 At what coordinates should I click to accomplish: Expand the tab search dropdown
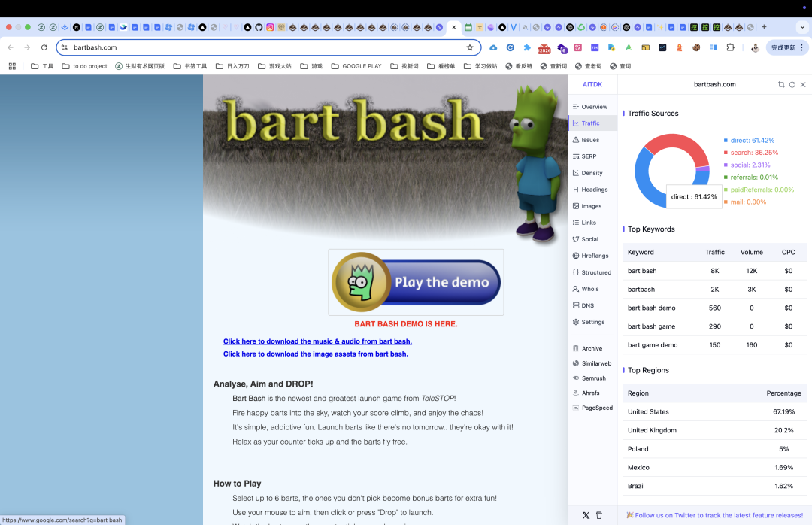[x=803, y=27]
